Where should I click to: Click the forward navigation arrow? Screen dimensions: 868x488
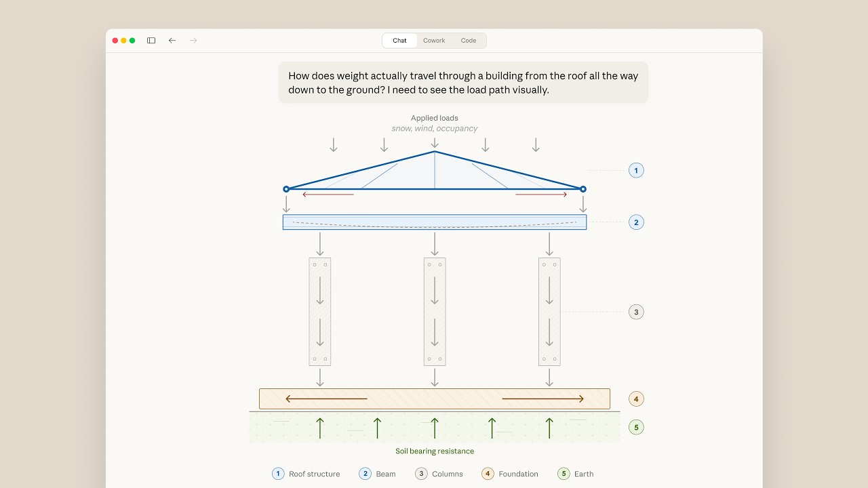(x=193, y=40)
